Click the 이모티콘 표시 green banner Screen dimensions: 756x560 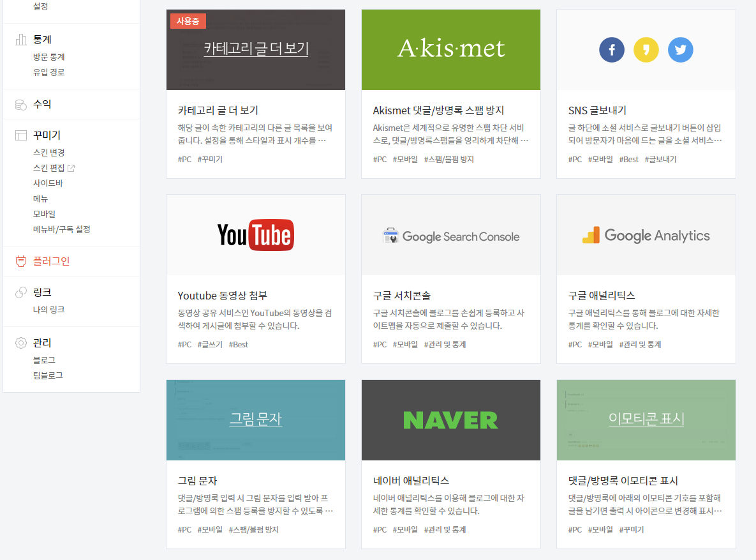646,420
